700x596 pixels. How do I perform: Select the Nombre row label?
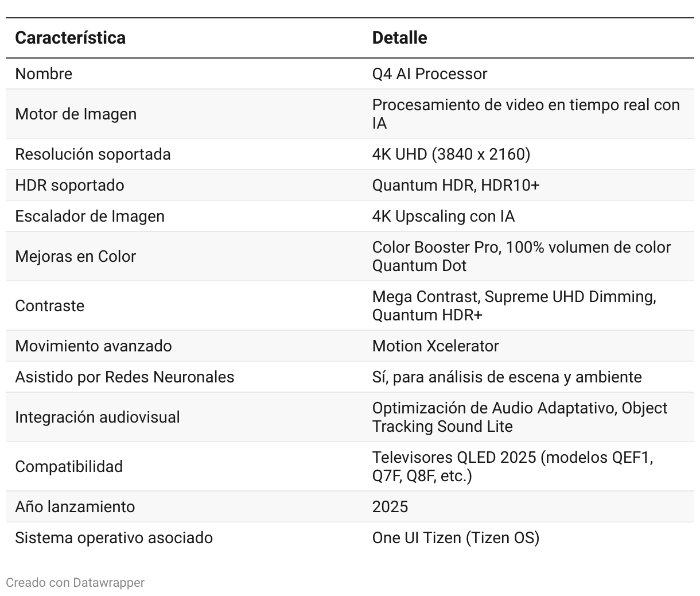(x=44, y=74)
